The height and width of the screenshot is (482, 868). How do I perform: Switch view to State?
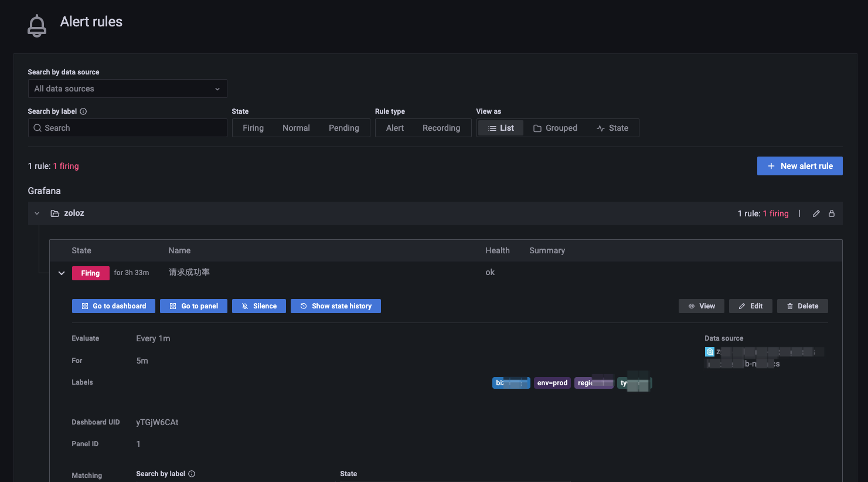pyautogui.click(x=612, y=128)
